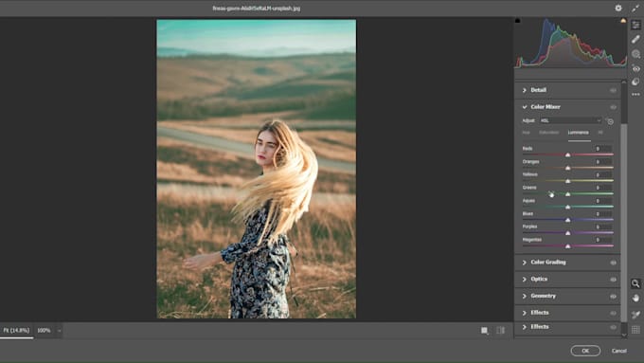Viewport: 644px width, 363px height.
Task: Select the Zoom magnifier tool
Action: tap(635, 283)
